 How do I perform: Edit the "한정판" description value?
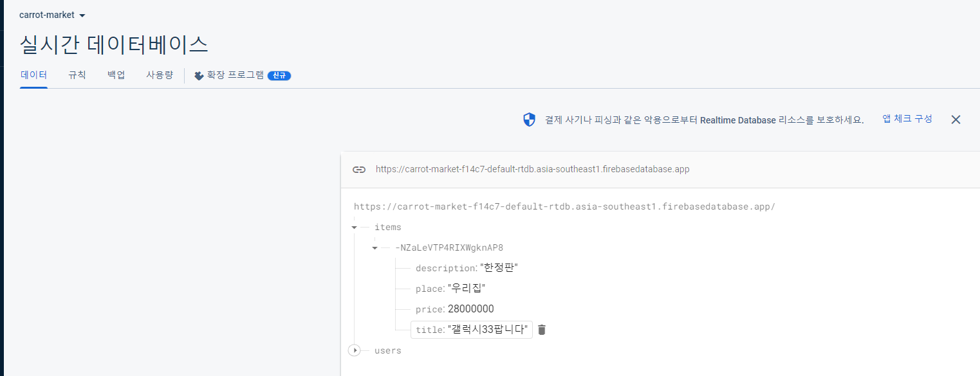point(499,268)
